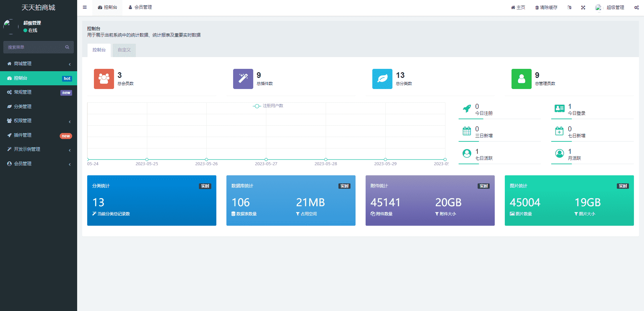Screen dimensions: 644x311
Task: Switch to the 自定义 tab
Action: (124, 50)
